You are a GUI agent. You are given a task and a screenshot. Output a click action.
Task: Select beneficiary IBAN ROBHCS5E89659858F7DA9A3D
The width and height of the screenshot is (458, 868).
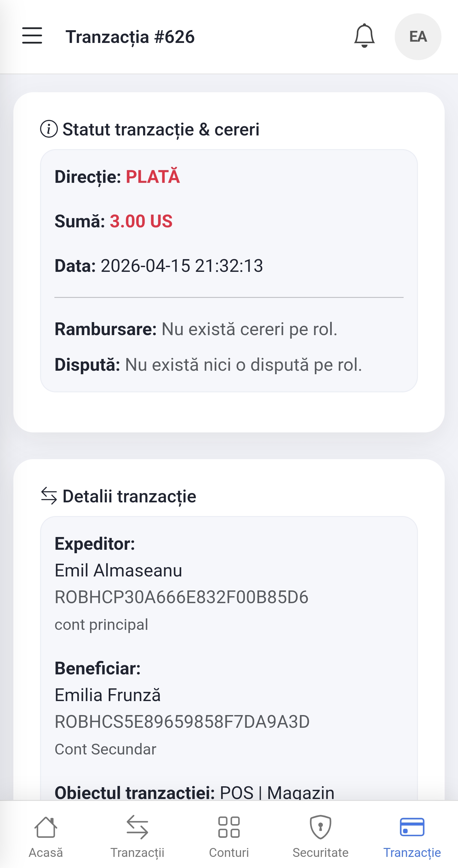(x=182, y=722)
